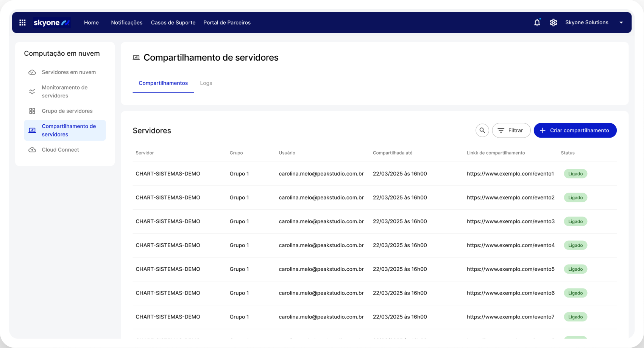Switch to the Logs tab
Viewport: 644px width, 348px height.
(x=206, y=83)
